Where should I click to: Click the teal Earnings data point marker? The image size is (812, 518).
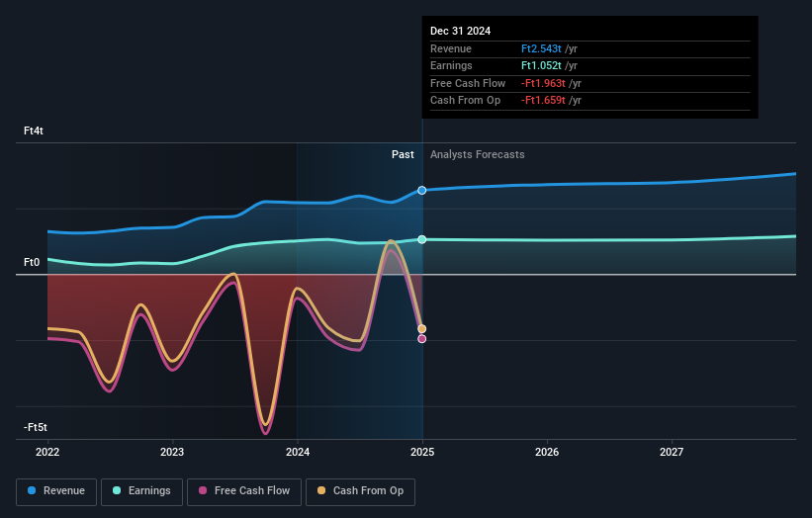[422, 239]
